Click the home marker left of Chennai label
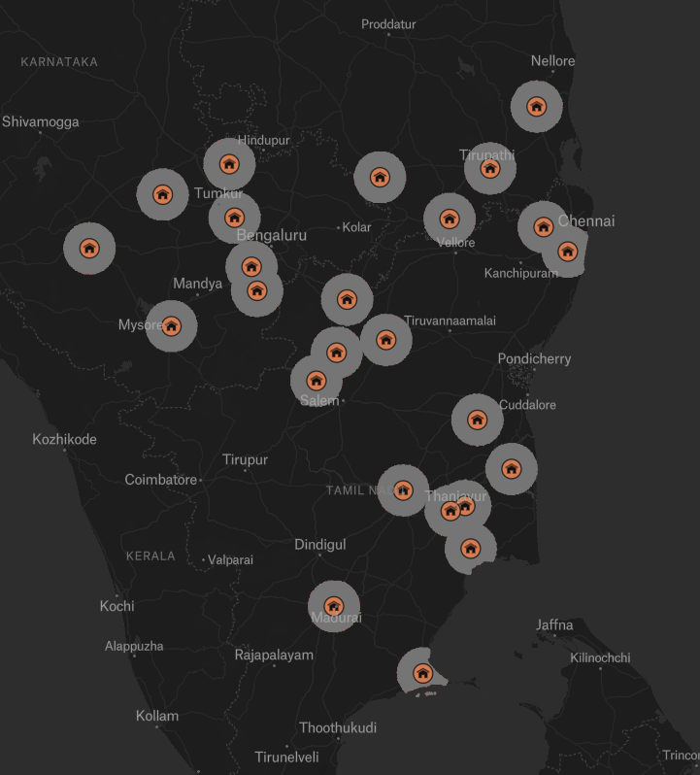 (x=544, y=227)
